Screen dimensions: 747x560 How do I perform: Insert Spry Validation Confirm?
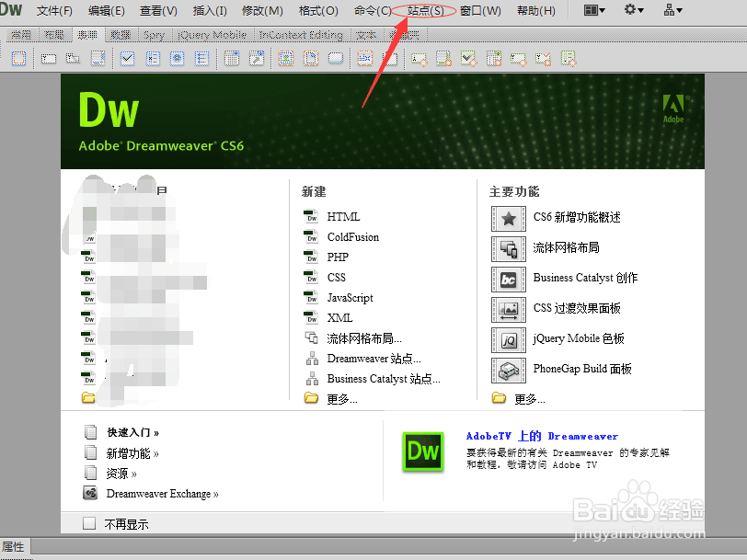[543, 59]
